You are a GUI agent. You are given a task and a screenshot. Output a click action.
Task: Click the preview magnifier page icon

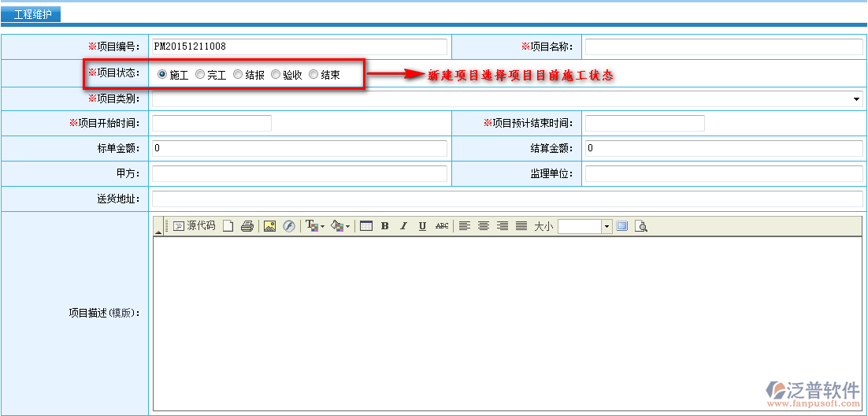click(x=641, y=226)
